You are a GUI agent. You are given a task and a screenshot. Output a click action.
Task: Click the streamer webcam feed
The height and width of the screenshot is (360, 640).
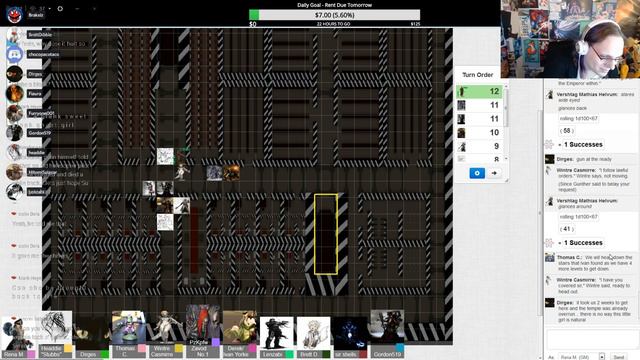click(571, 39)
